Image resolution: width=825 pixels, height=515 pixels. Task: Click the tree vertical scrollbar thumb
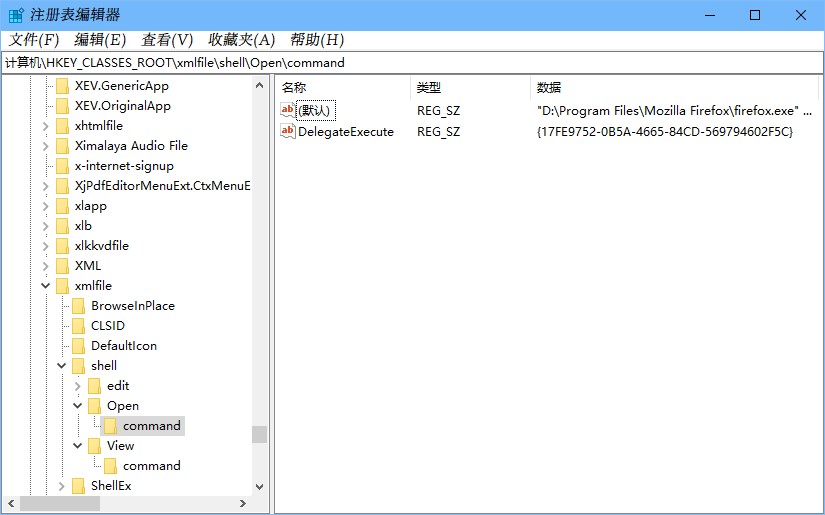click(259, 434)
